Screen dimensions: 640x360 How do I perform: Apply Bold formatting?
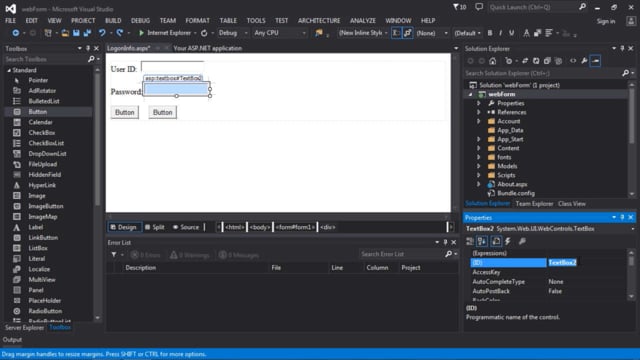click(x=490, y=33)
